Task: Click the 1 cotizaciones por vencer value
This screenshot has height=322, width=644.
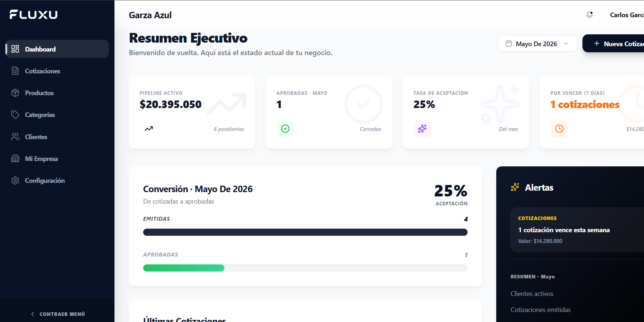Action: click(585, 104)
